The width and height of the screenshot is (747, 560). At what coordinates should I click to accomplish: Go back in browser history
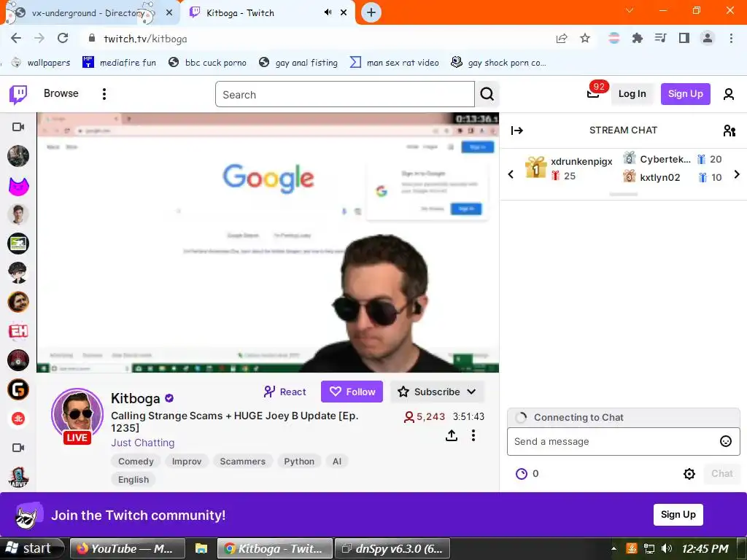[16, 38]
